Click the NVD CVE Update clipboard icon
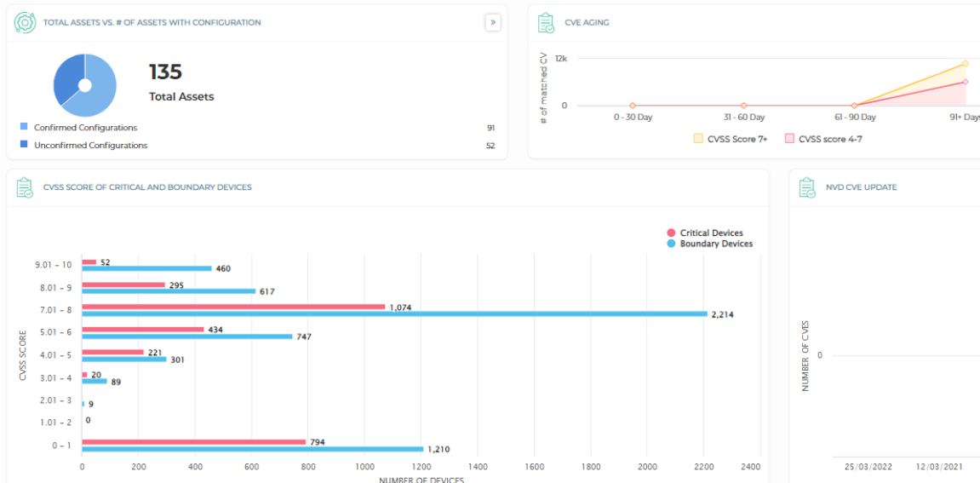The width and height of the screenshot is (980, 483). click(807, 187)
